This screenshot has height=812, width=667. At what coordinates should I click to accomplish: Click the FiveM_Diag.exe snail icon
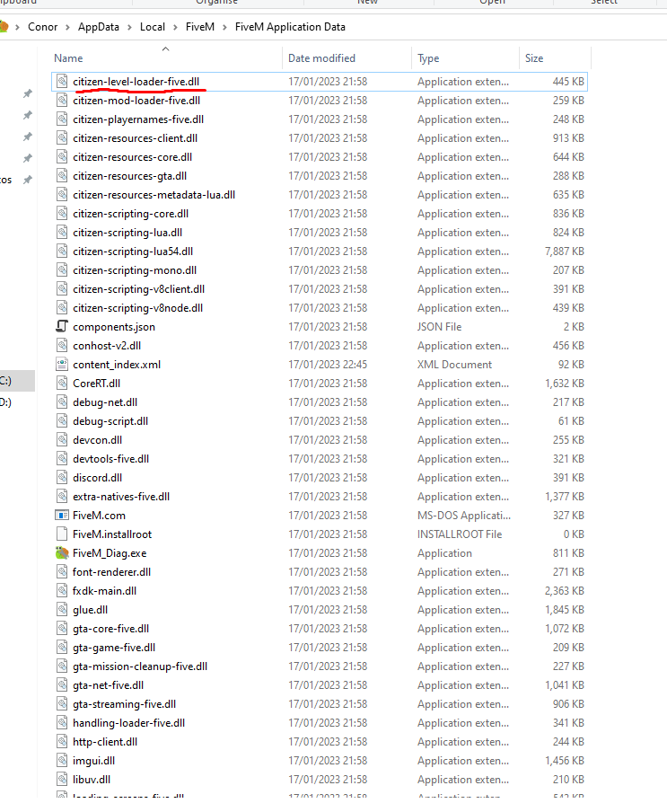(62, 553)
